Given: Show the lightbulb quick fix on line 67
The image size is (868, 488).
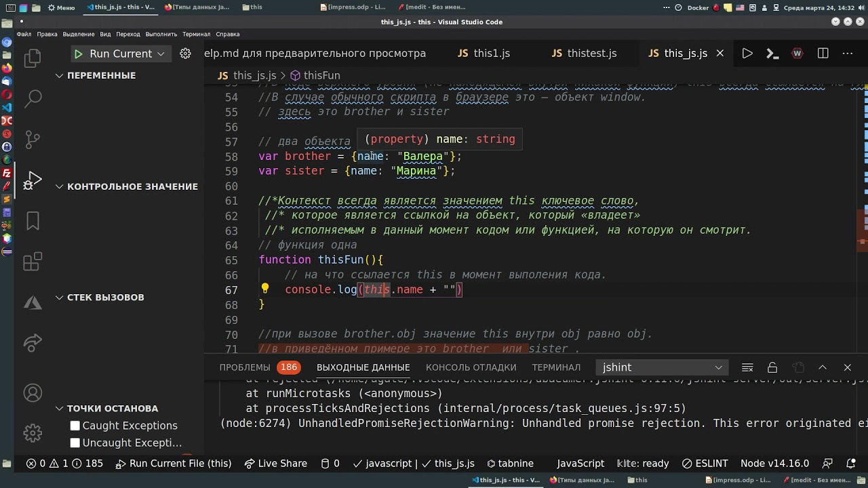Looking at the screenshot, I should pyautogui.click(x=265, y=289).
